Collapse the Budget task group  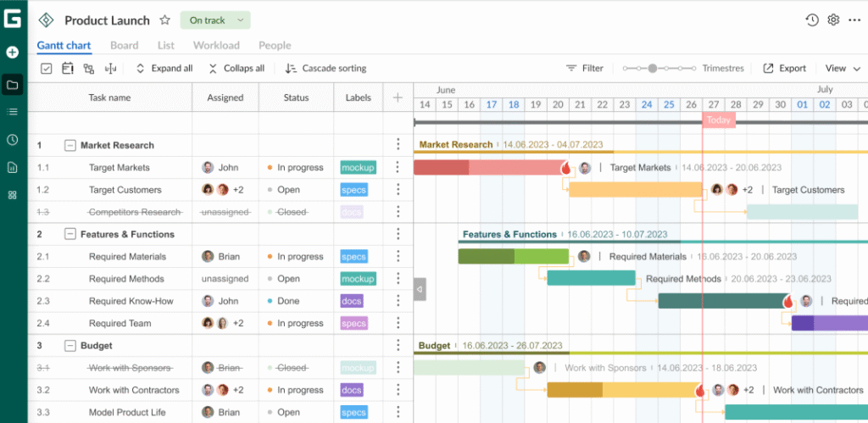tap(70, 346)
